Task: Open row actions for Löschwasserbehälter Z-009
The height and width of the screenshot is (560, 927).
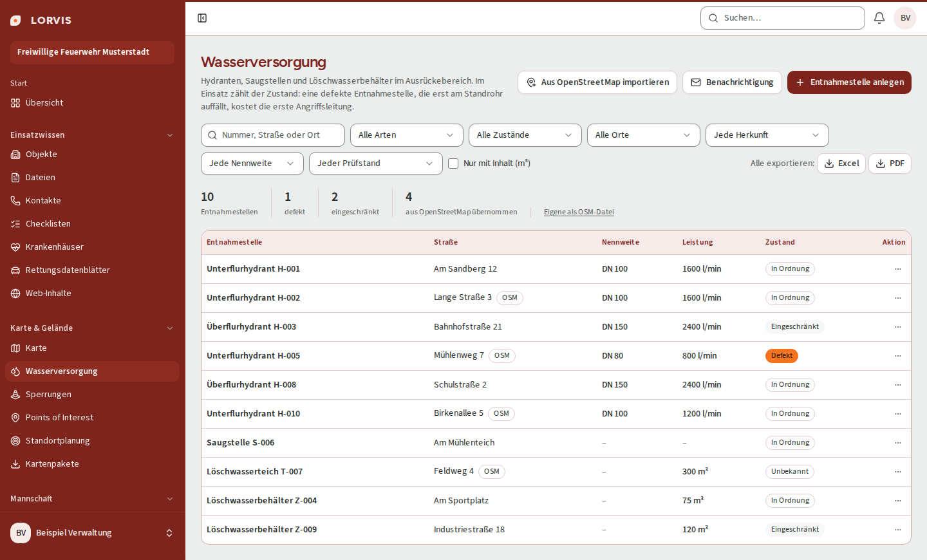Action: (898, 530)
